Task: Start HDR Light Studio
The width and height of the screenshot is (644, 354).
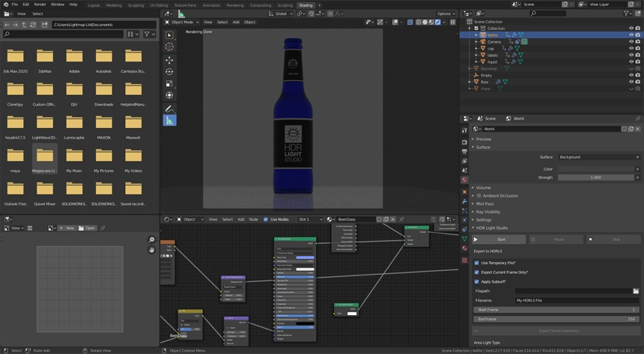Action: coord(499,239)
